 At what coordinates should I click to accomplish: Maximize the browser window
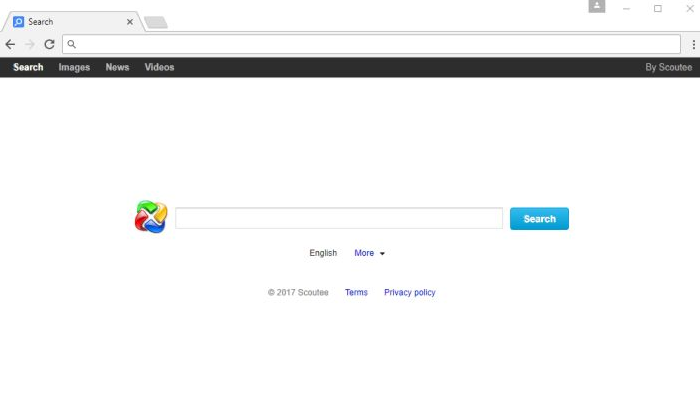click(658, 8)
